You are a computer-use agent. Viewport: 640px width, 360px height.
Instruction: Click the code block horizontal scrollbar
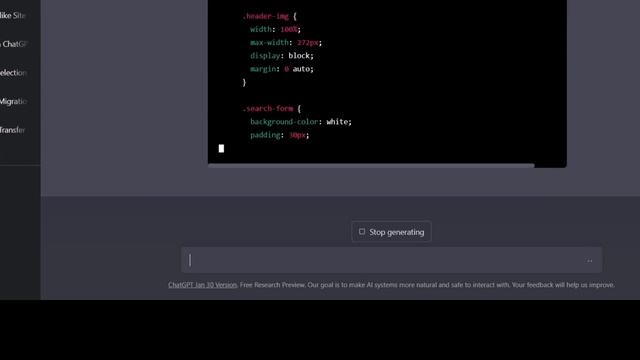[x=371, y=165]
